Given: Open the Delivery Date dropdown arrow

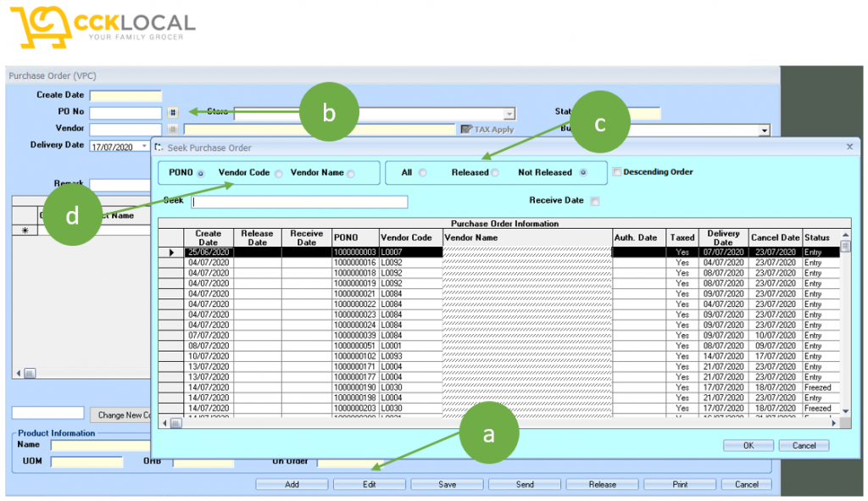Looking at the screenshot, I should coord(144,146).
